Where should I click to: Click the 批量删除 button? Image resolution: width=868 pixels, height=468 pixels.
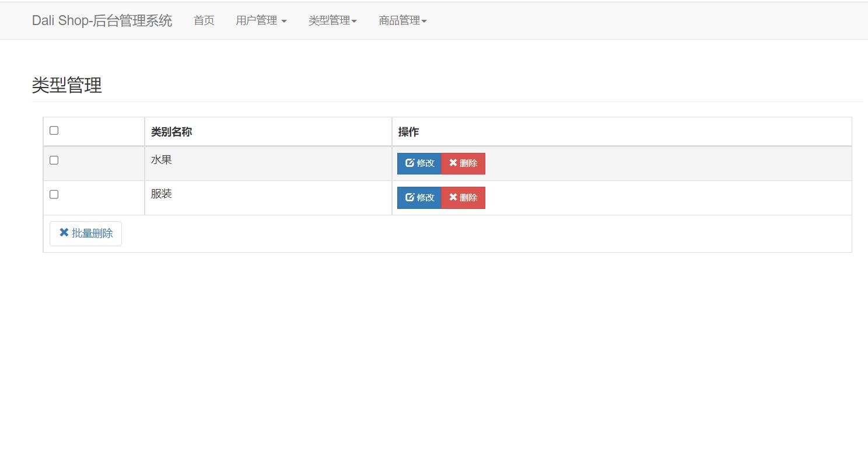86,233
